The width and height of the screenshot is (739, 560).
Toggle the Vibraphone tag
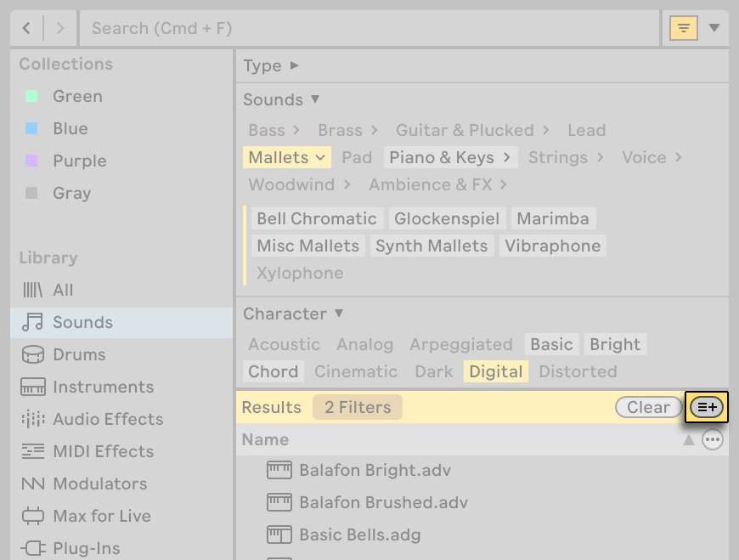point(553,246)
